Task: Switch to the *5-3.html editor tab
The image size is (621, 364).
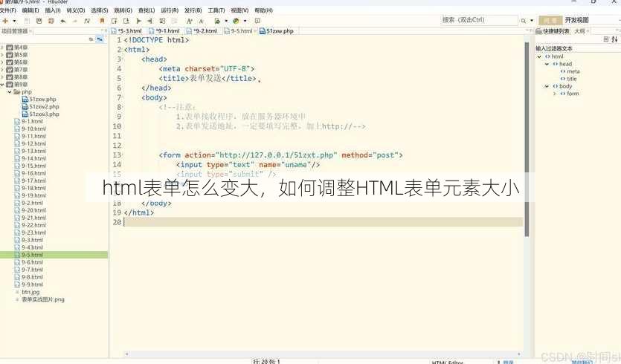Action: [x=126, y=31]
